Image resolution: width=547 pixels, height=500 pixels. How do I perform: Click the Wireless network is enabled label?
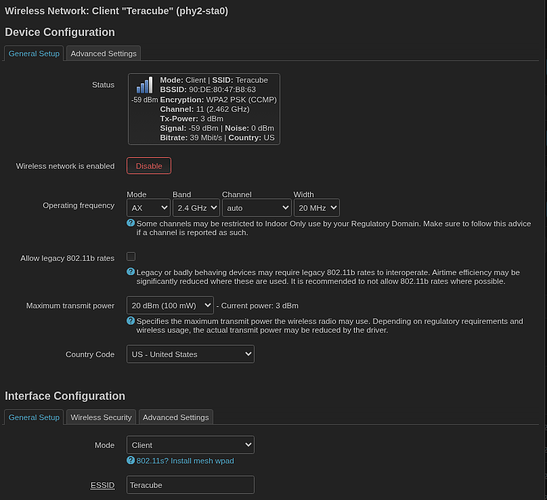point(65,166)
